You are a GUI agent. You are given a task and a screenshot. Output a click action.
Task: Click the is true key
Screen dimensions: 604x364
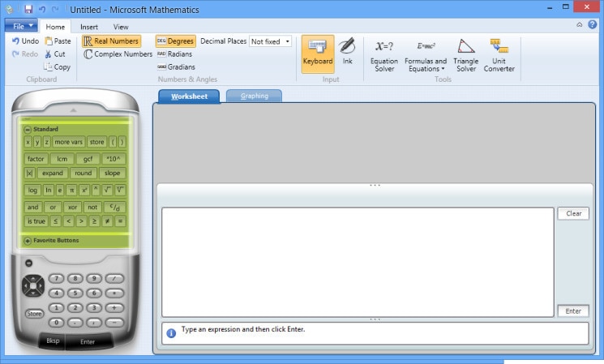36,221
